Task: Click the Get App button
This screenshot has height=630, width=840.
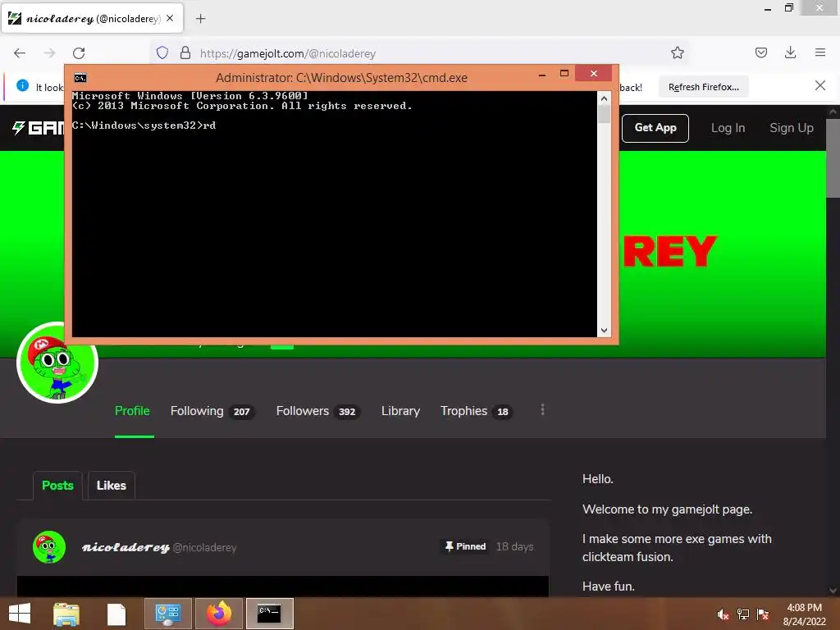Action: pyautogui.click(x=655, y=128)
